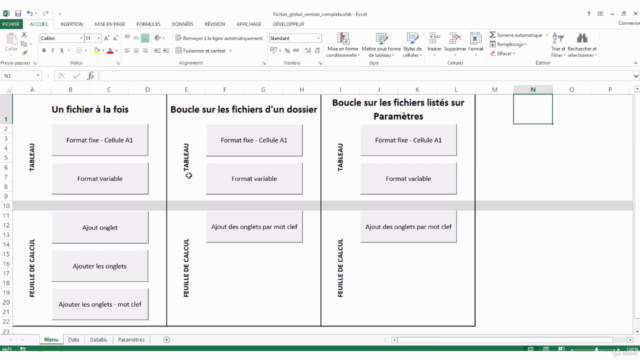Click the Name Box showing N1
Viewport: 640px width, 360px height.
tap(21, 76)
